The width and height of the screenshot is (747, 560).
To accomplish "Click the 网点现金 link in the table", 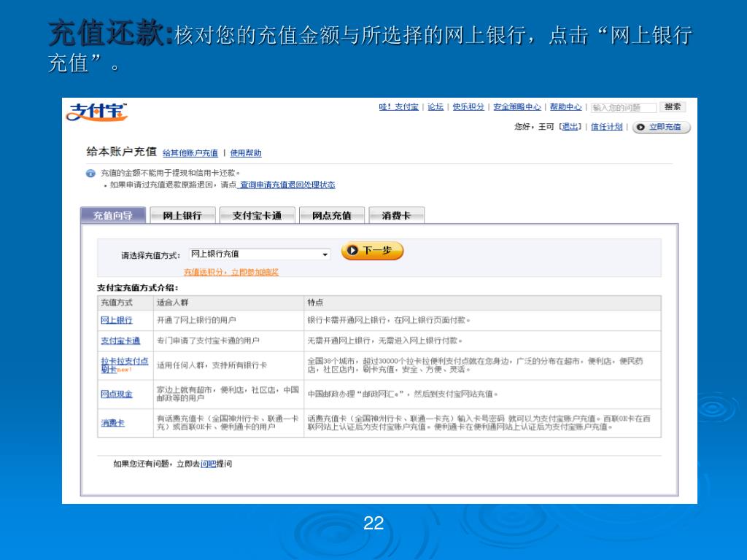I will [x=117, y=394].
